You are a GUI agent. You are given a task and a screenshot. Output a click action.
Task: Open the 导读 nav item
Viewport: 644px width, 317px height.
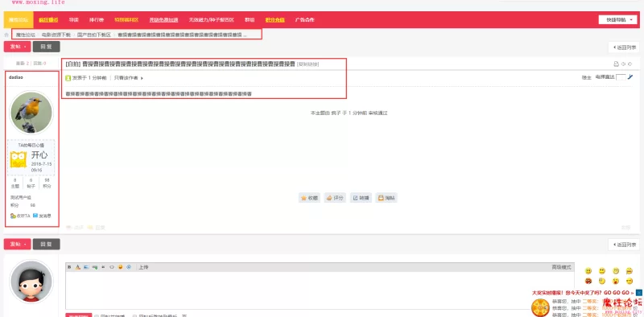[73, 19]
